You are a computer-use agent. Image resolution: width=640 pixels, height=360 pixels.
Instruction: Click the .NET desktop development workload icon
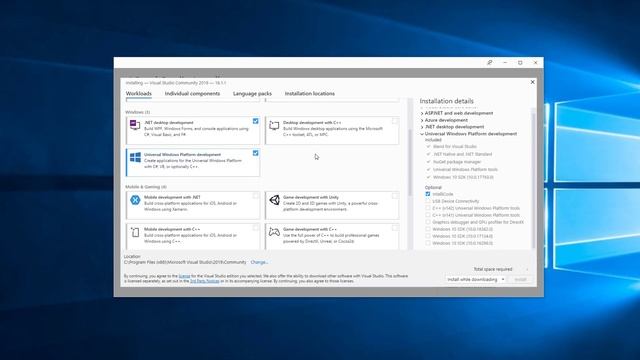pos(135,125)
